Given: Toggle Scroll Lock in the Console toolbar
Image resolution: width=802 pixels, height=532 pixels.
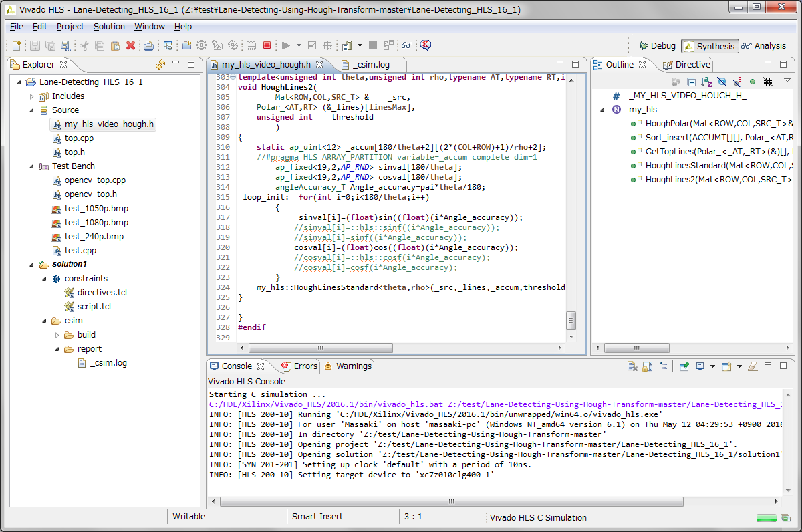Looking at the screenshot, I should [x=647, y=366].
